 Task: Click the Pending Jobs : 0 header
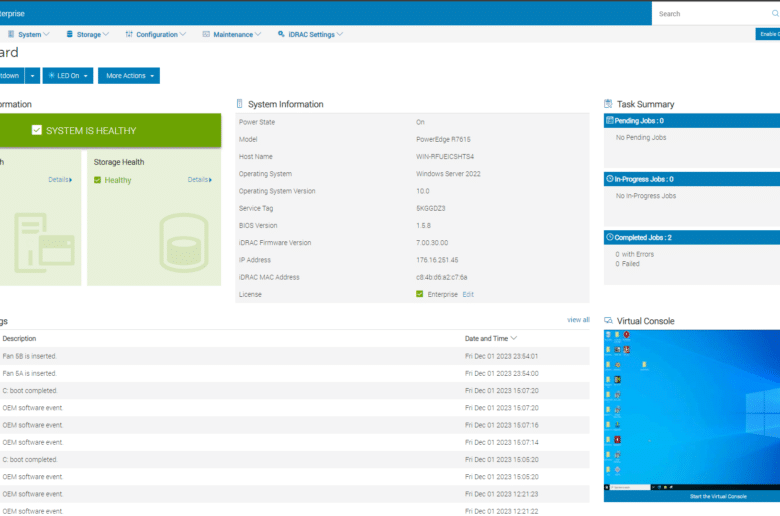coord(692,120)
